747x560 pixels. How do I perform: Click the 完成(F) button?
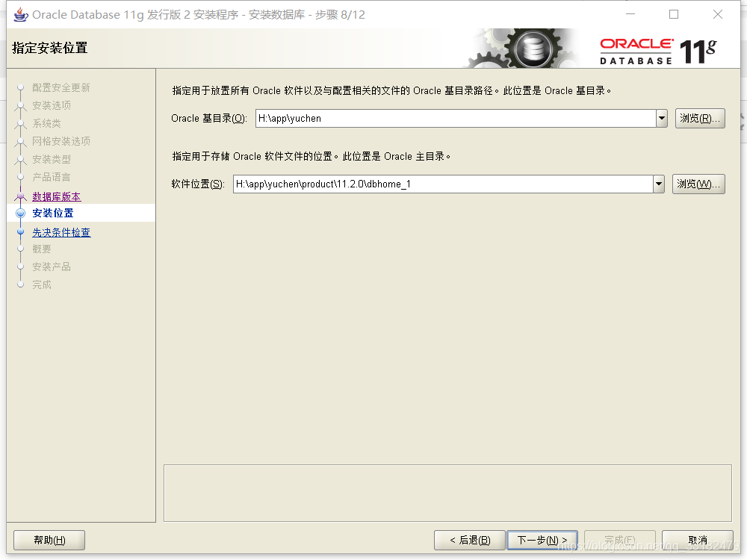[x=620, y=540]
